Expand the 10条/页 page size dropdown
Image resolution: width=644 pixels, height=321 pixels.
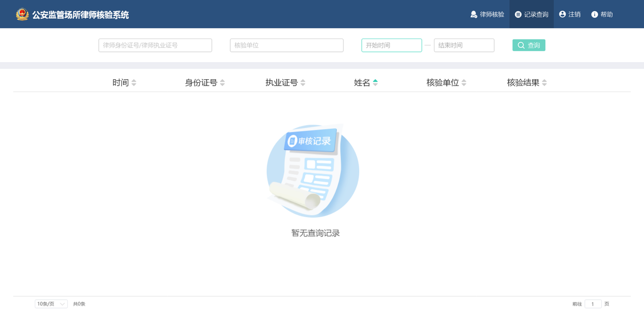tap(51, 304)
